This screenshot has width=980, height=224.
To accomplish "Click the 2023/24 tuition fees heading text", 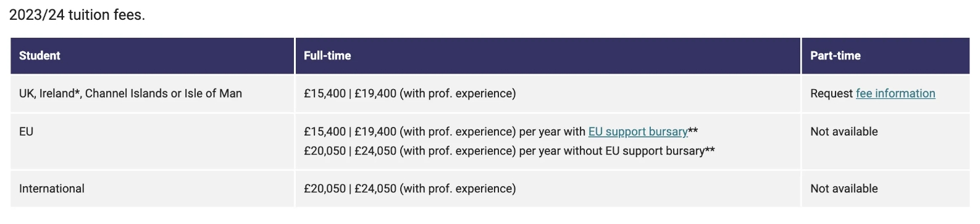I will [77, 15].
